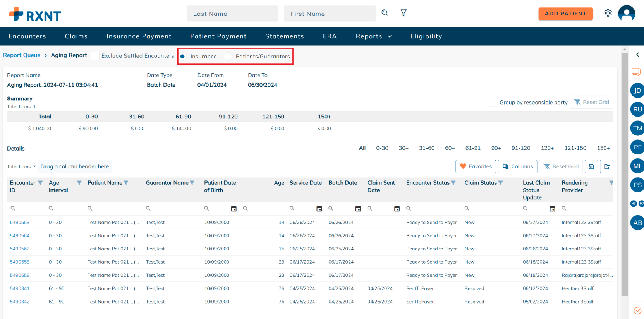The width and height of the screenshot is (644, 319).
Task: Check Exclude Settled Encounters checkbox
Action: 95,56
